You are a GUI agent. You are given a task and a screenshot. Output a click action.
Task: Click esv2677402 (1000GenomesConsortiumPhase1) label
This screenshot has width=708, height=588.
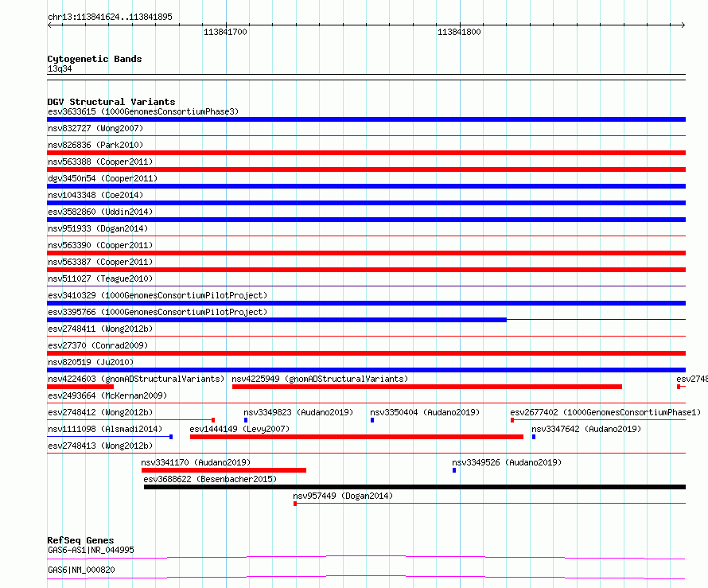(x=605, y=412)
